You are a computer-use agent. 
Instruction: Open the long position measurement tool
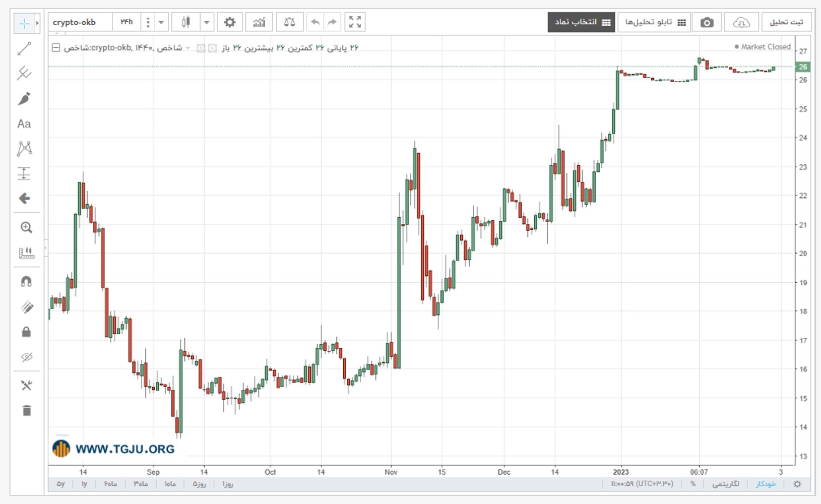click(x=24, y=174)
